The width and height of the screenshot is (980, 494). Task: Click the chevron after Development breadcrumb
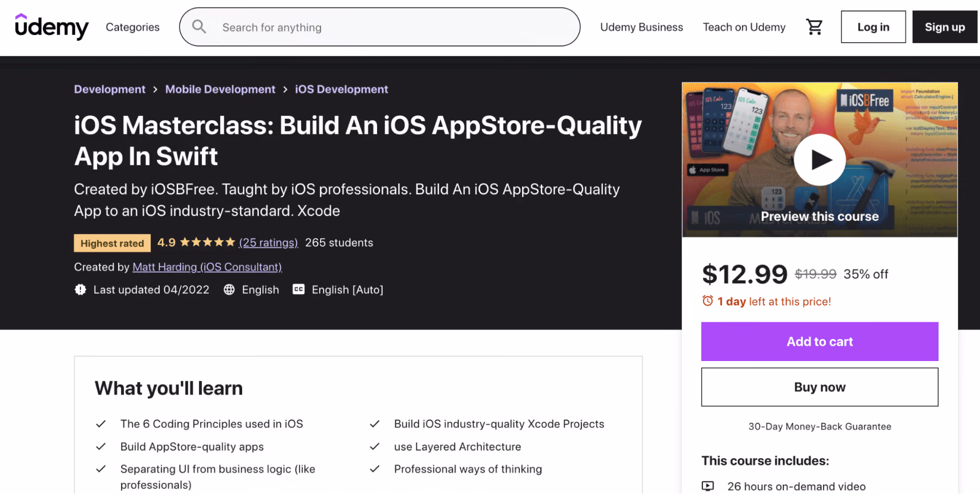click(x=155, y=89)
